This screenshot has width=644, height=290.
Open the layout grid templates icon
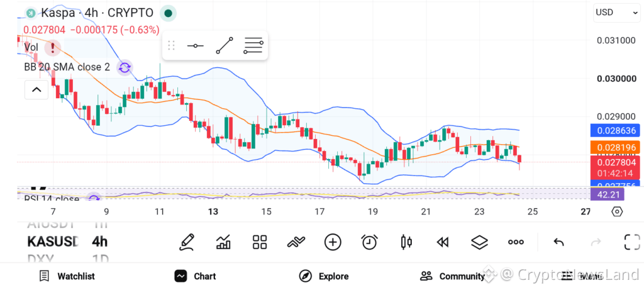point(260,242)
